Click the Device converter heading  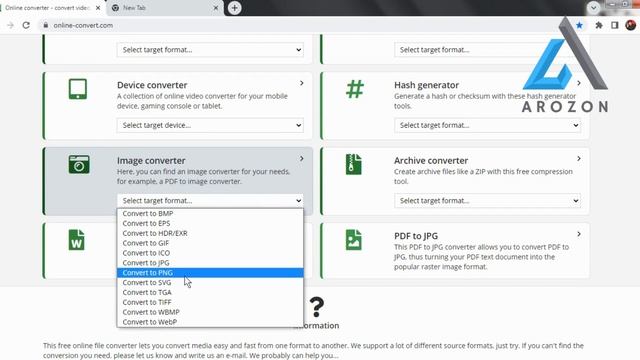pyautogui.click(x=152, y=85)
